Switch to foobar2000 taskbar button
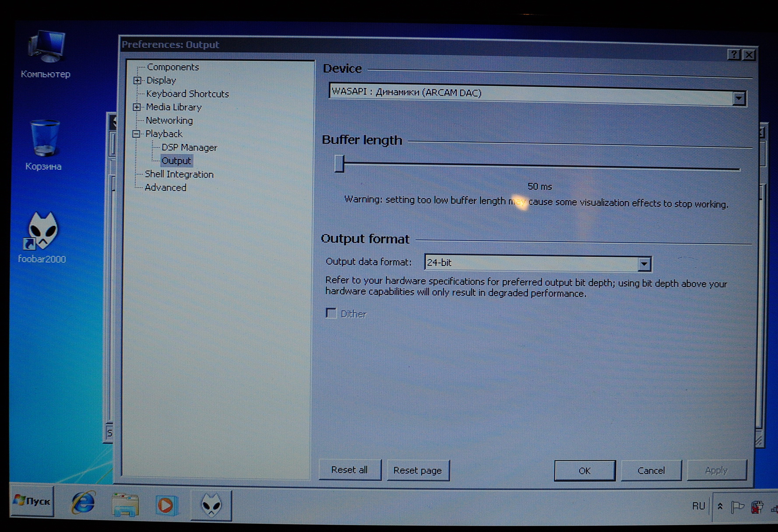This screenshot has width=778, height=532. point(211,506)
